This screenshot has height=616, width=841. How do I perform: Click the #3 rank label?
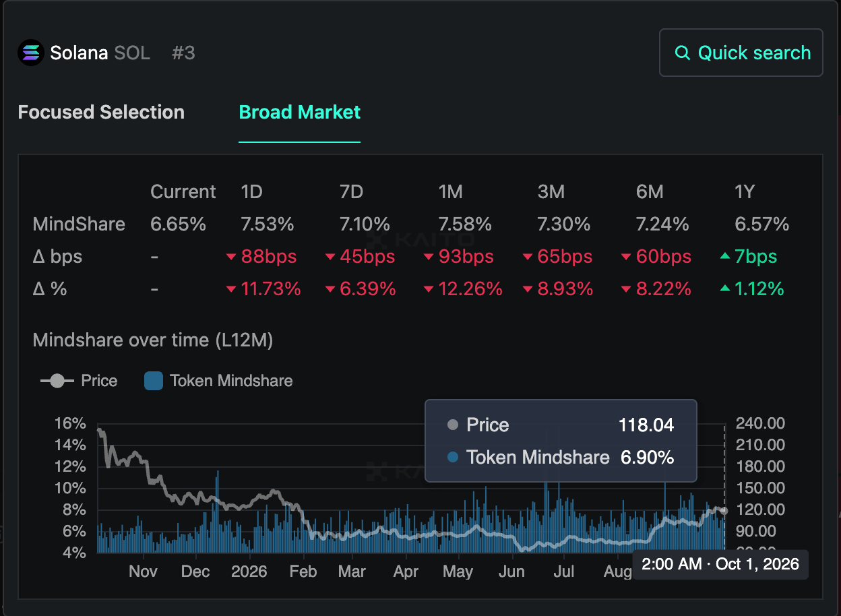click(x=183, y=53)
